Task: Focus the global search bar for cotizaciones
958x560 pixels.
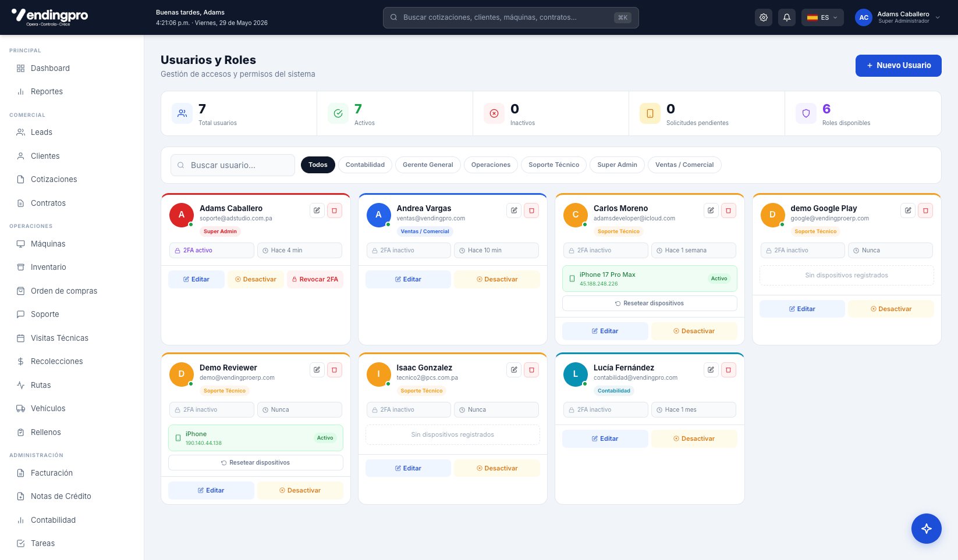Action: click(510, 17)
